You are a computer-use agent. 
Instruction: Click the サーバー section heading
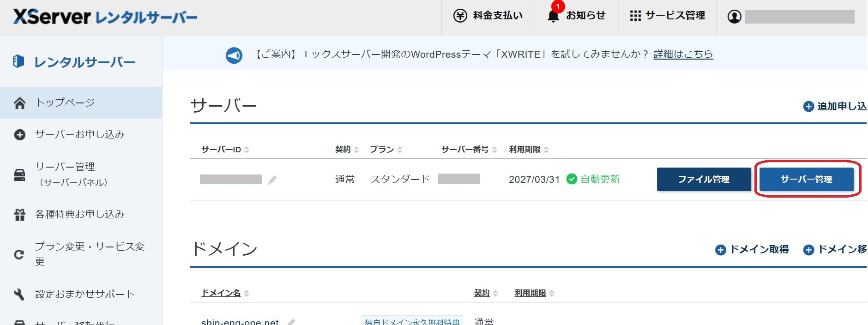coord(223,106)
